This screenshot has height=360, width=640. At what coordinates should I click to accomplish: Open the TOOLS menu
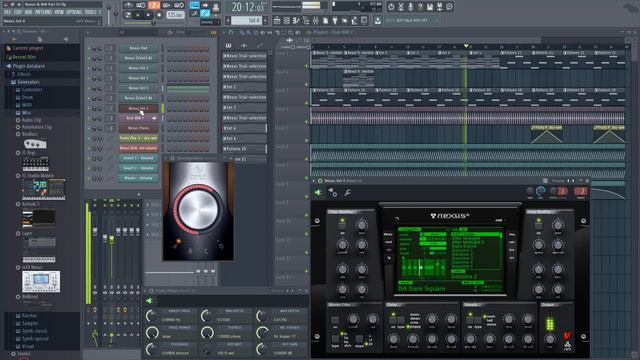coord(90,12)
